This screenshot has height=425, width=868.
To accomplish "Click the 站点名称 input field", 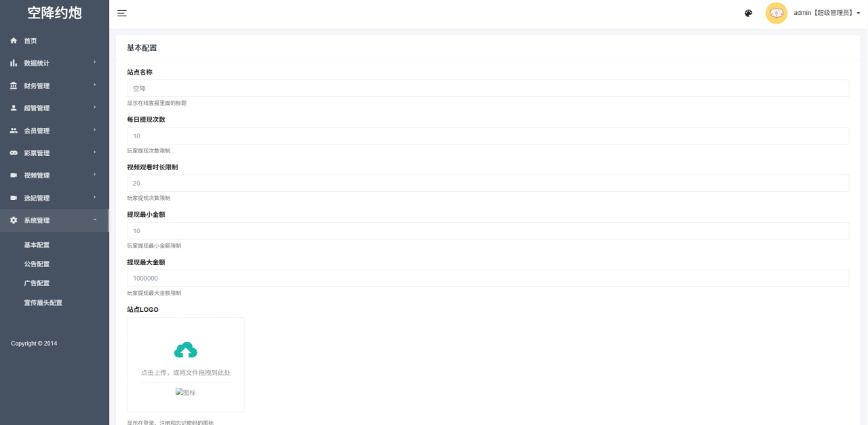I will click(488, 88).
